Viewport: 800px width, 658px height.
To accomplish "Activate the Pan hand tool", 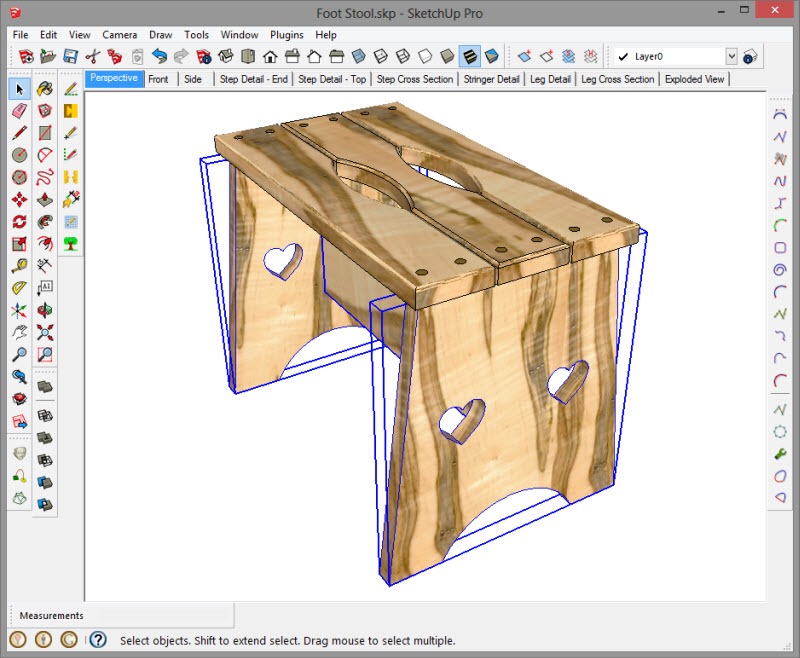I will [x=19, y=332].
